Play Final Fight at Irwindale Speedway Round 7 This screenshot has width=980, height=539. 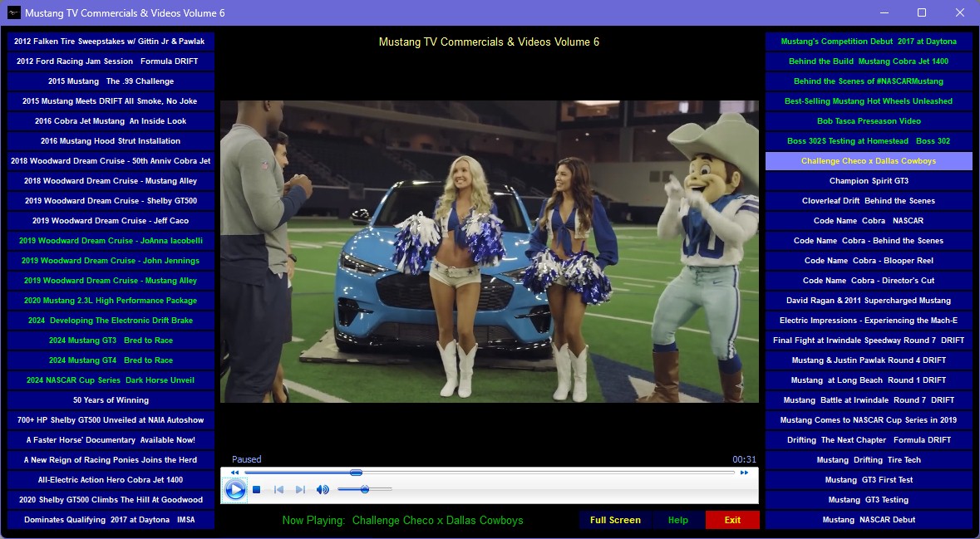[x=869, y=341]
